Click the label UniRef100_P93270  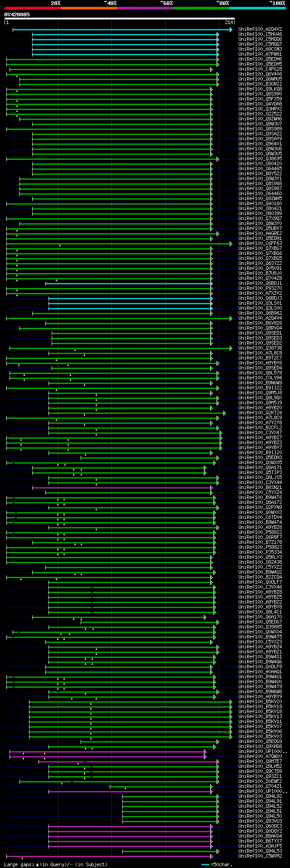tap(260, 288)
